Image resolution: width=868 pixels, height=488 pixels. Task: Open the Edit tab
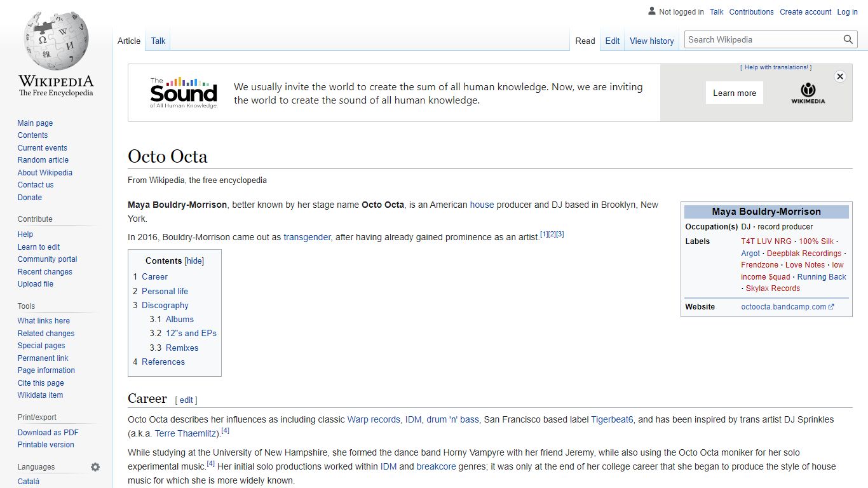pyautogui.click(x=613, y=41)
